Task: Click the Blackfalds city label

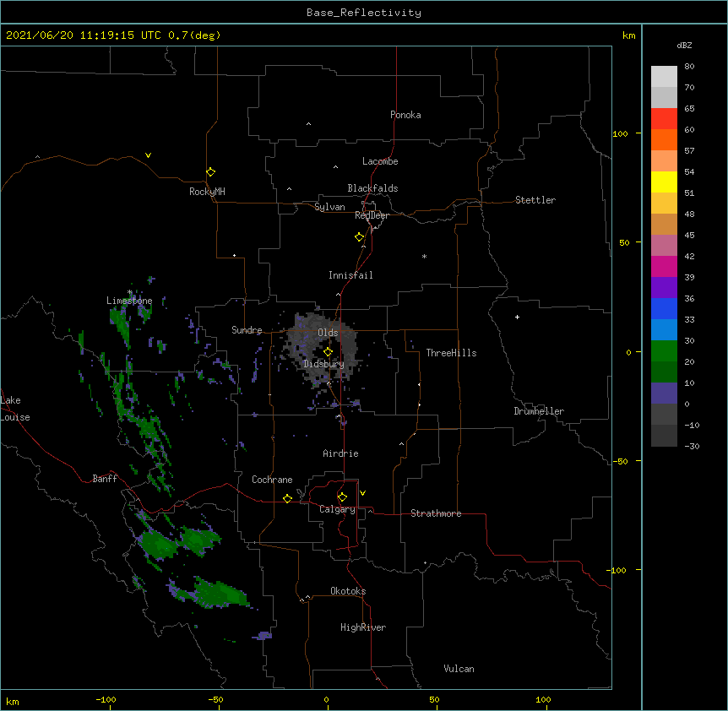Action: click(372, 188)
